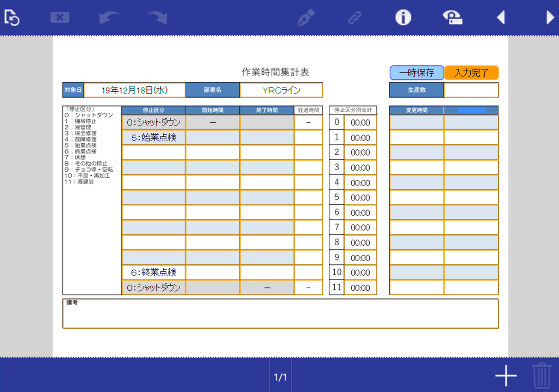Open the 部署名 YRCライン selector

tap(281, 90)
